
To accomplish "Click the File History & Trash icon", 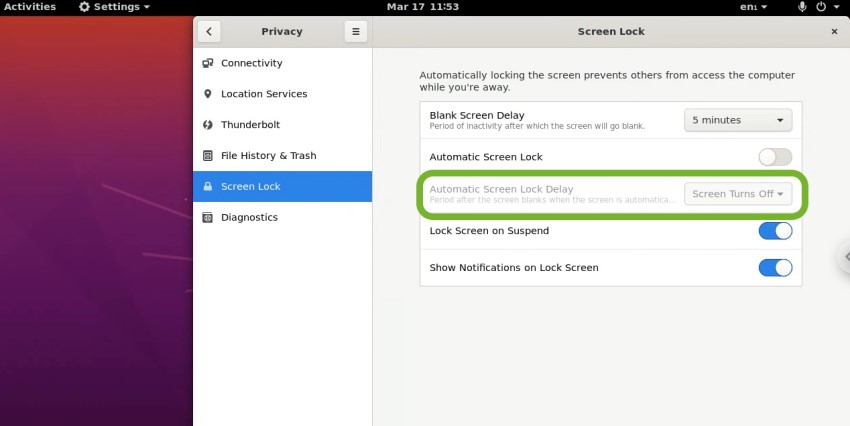I will point(208,156).
